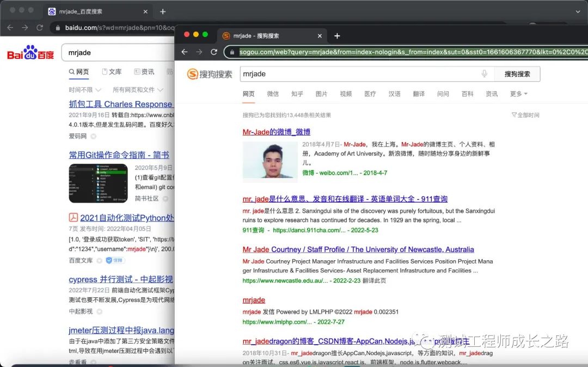Click lock icon in Baidu address bar

(x=58, y=28)
